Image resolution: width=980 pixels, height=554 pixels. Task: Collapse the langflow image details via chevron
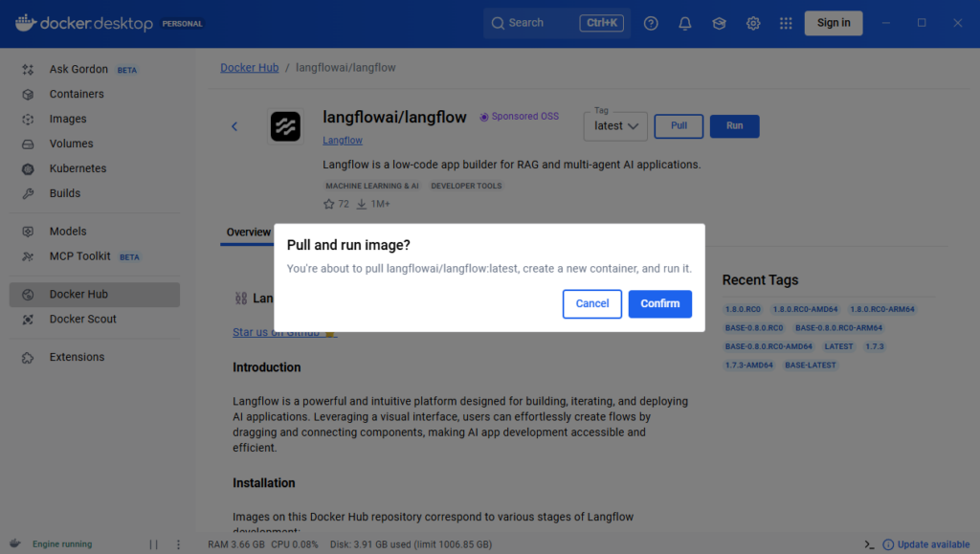234,125
